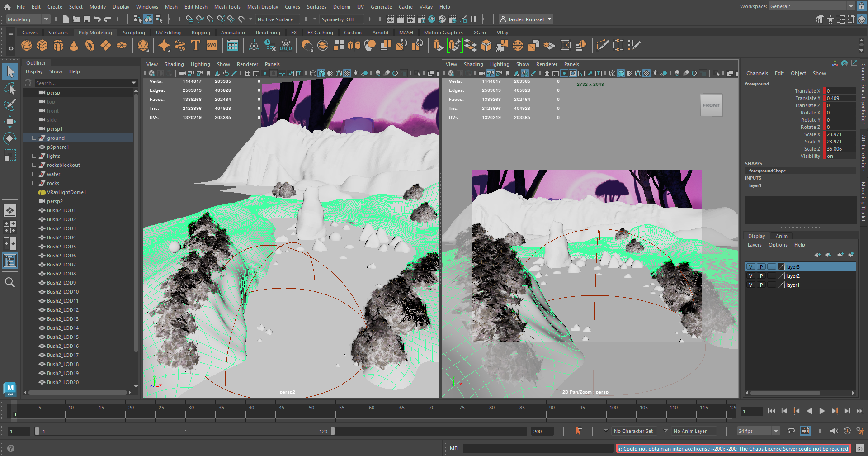Open the Channels menu in Channel Box

pos(757,73)
